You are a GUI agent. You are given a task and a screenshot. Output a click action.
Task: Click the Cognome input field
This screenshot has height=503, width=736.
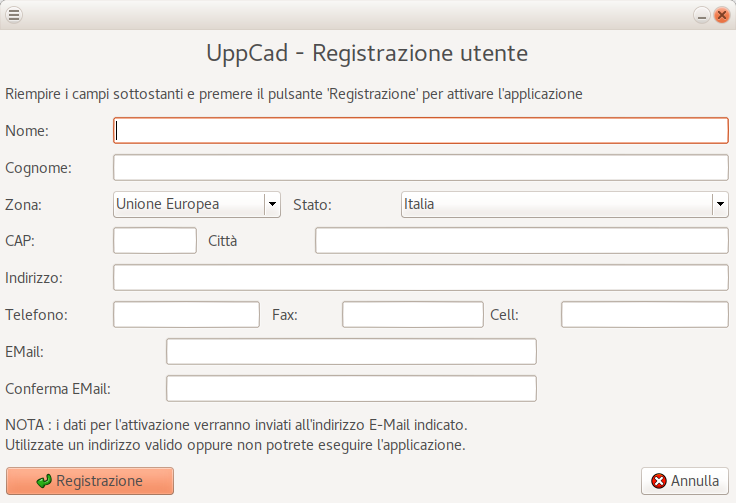pos(420,168)
